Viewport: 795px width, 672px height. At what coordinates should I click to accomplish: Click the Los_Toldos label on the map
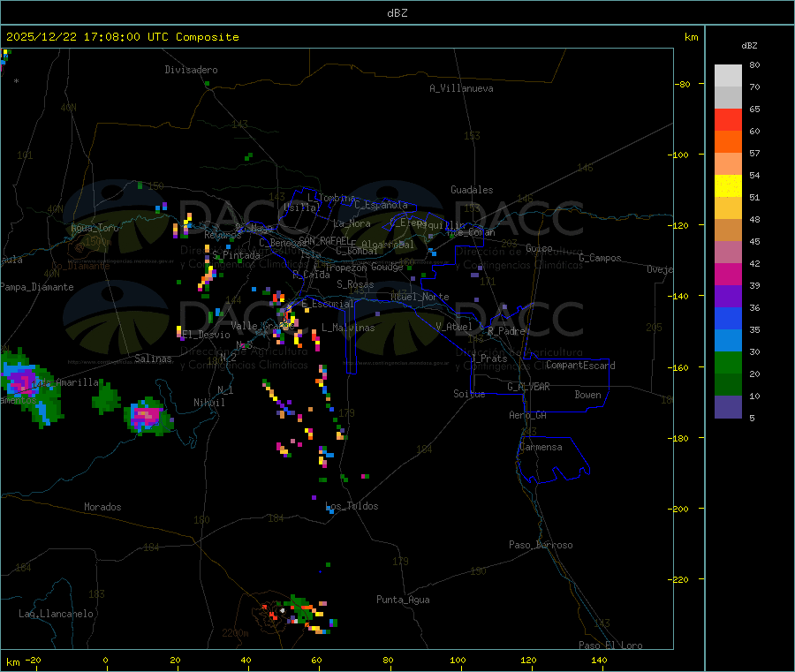pyautogui.click(x=352, y=506)
